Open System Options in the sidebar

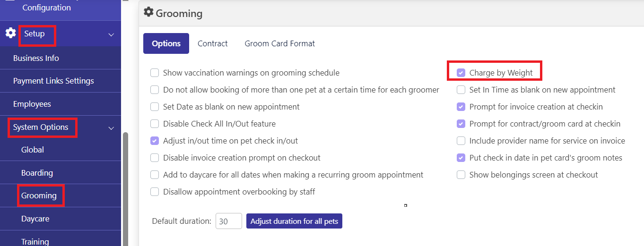pos(41,127)
